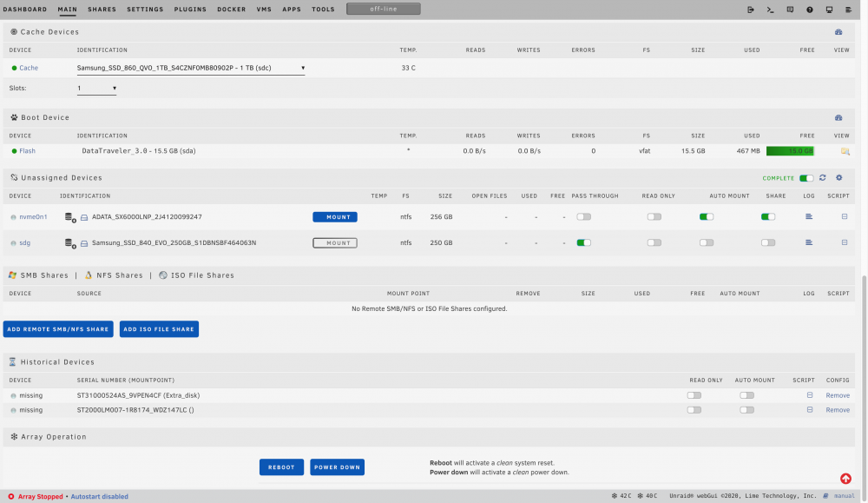Enable Auto Mount for sdg
The width and height of the screenshot is (868, 503).
click(x=706, y=242)
